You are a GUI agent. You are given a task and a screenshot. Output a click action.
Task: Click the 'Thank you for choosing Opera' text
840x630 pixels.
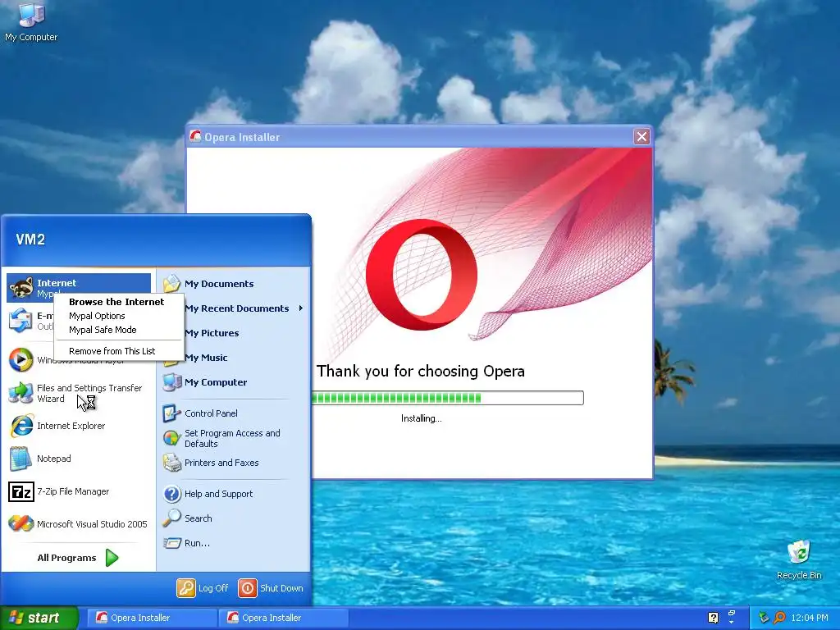pos(421,371)
